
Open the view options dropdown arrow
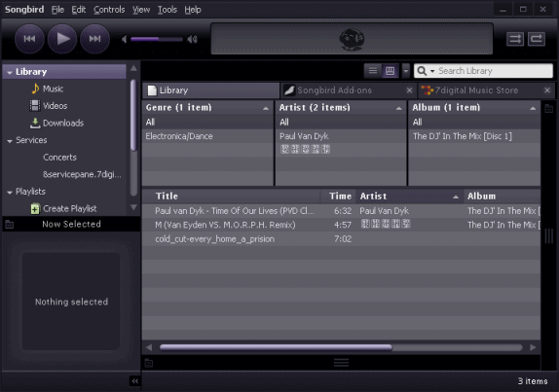406,70
